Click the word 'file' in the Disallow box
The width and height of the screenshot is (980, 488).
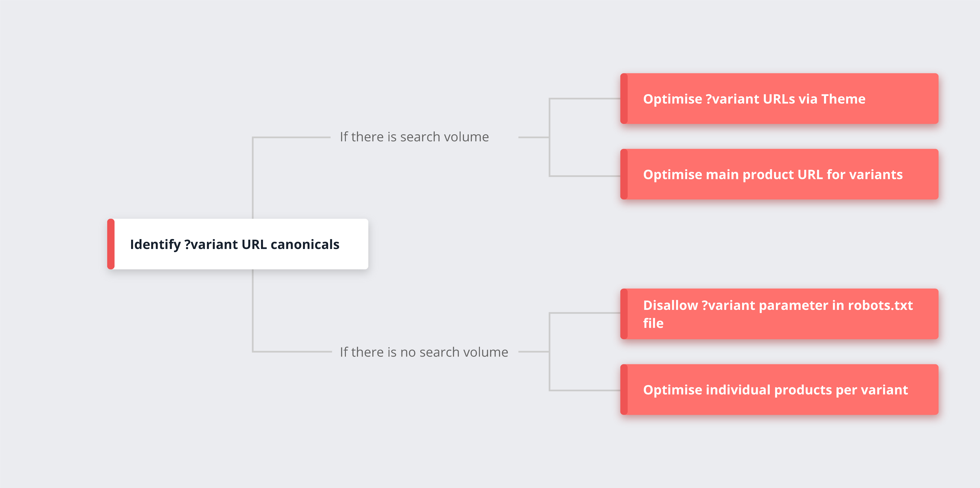pyautogui.click(x=653, y=323)
